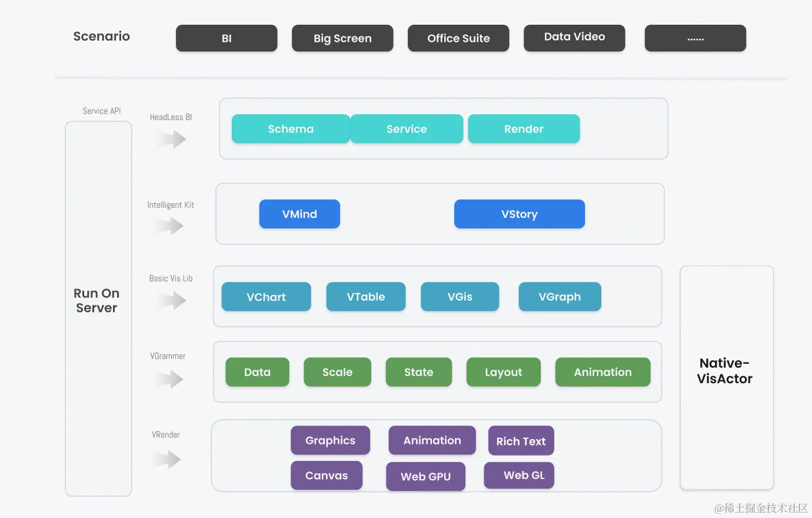Select the Big Screen scenario block
The width and height of the screenshot is (812, 518).
pyautogui.click(x=342, y=38)
